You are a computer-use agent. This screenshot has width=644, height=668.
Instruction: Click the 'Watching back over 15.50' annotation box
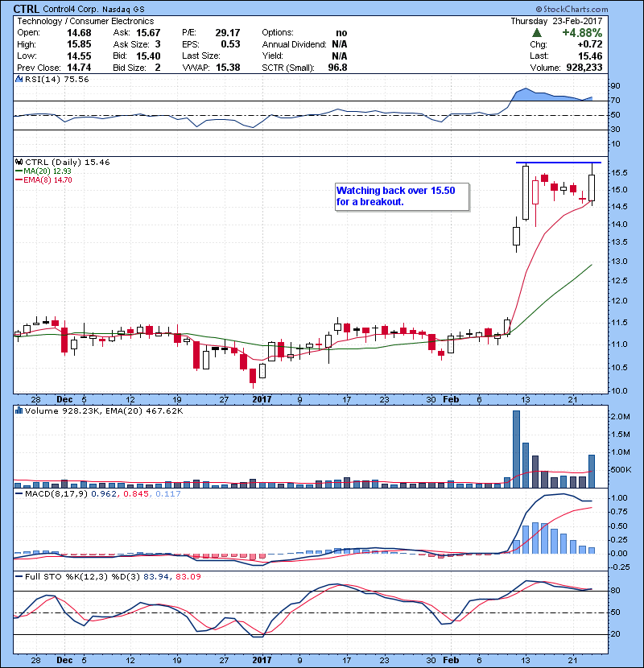tap(402, 197)
